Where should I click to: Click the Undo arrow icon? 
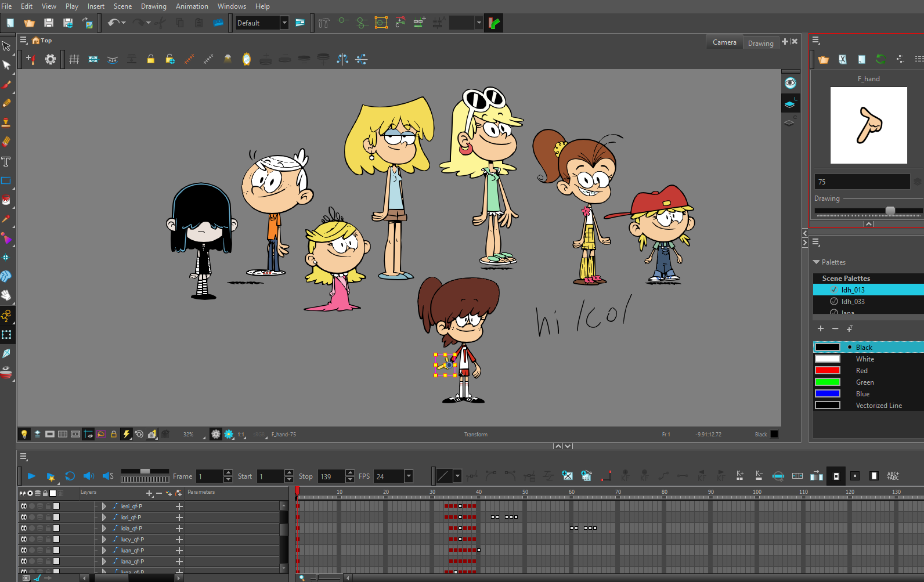113,23
